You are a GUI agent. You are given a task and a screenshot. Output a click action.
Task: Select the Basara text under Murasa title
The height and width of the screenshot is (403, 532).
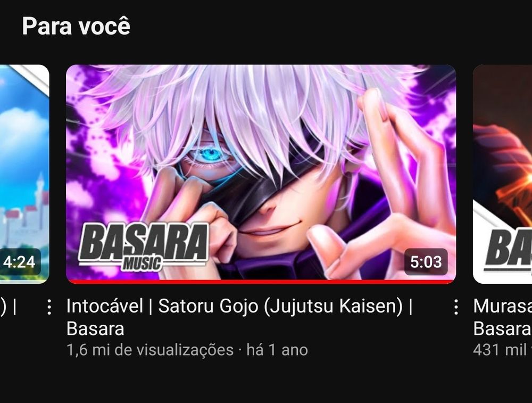click(503, 328)
